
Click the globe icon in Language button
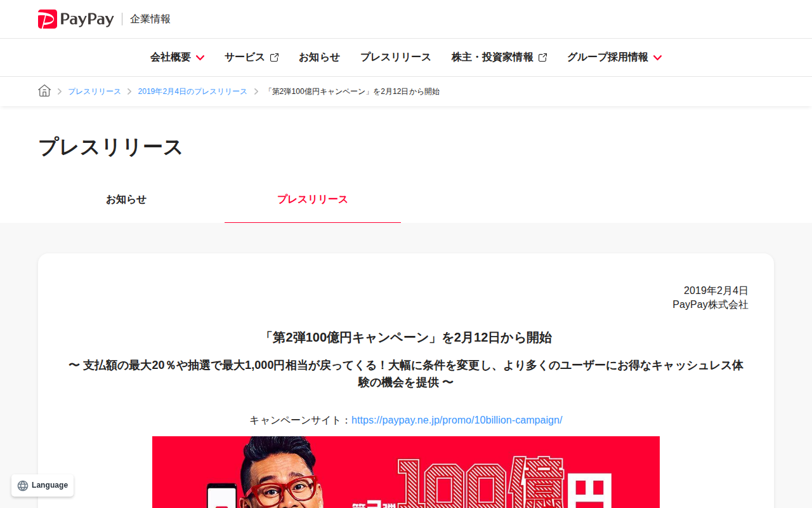(23, 486)
